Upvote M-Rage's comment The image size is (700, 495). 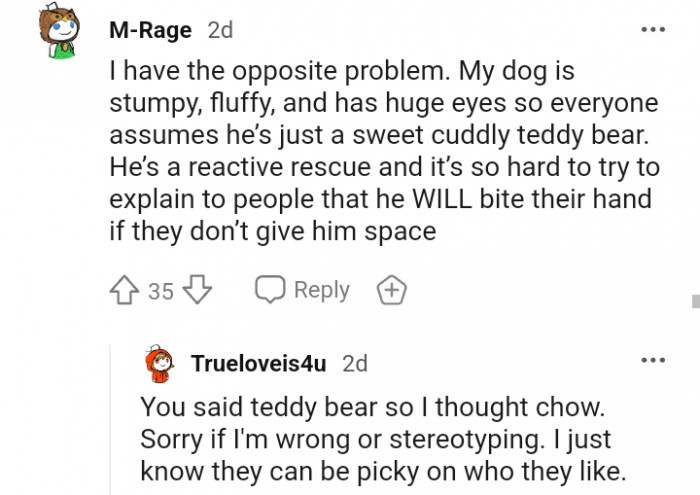(125, 290)
